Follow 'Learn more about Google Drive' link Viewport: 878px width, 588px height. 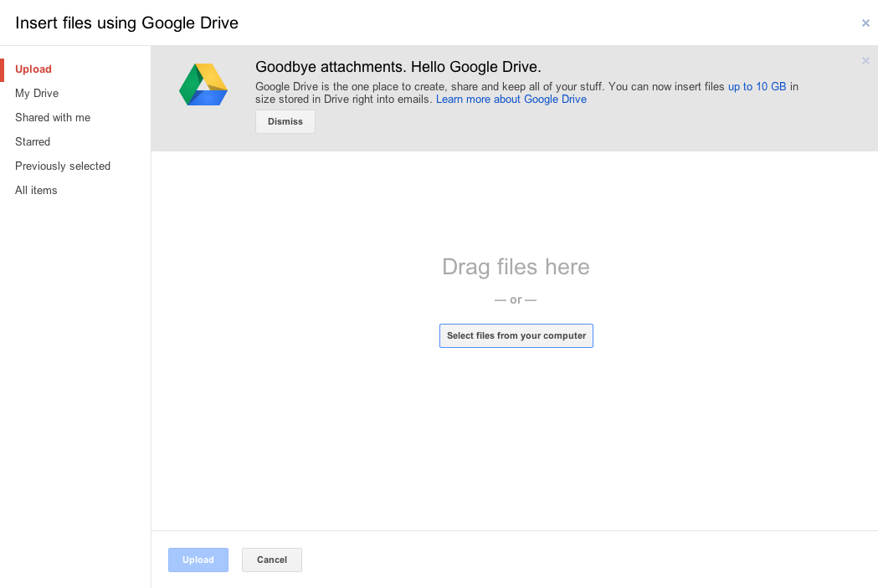(x=511, y=99)
